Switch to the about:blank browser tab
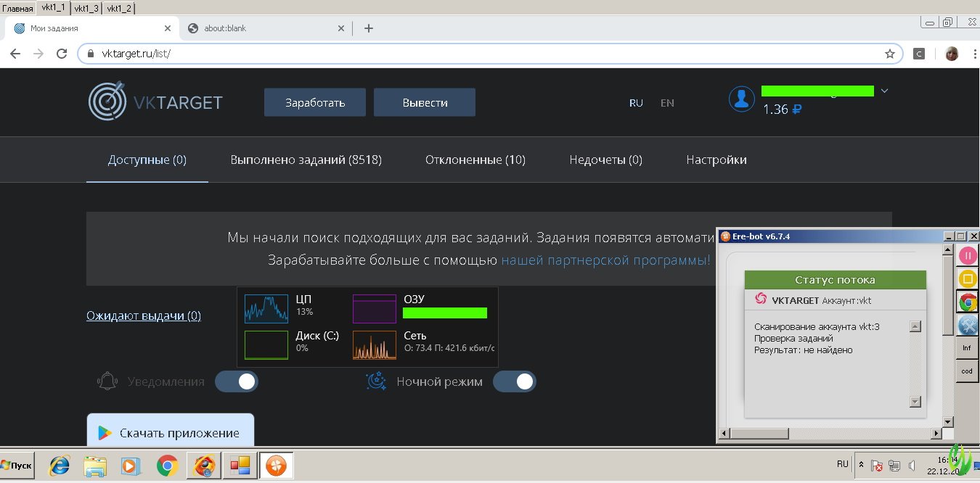 point(264,28)
